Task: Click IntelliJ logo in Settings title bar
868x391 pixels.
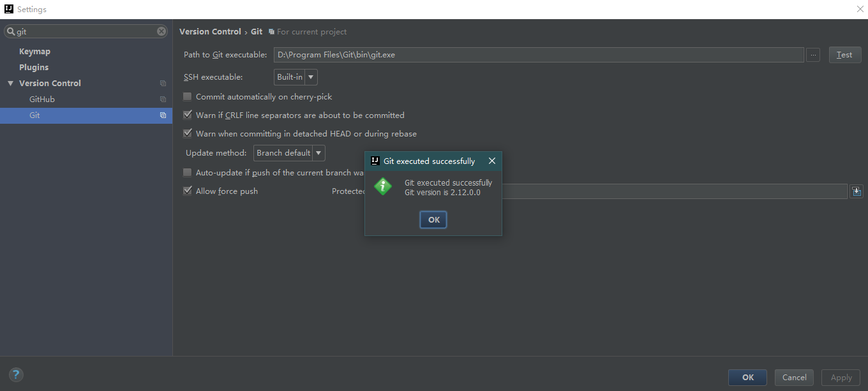Action: pyautogui.click(x=8, y=9)
